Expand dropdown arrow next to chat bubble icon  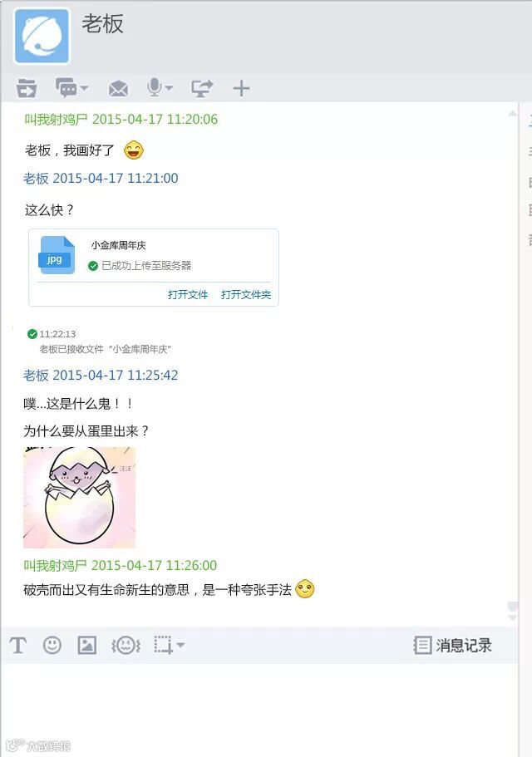pos(84,88)
